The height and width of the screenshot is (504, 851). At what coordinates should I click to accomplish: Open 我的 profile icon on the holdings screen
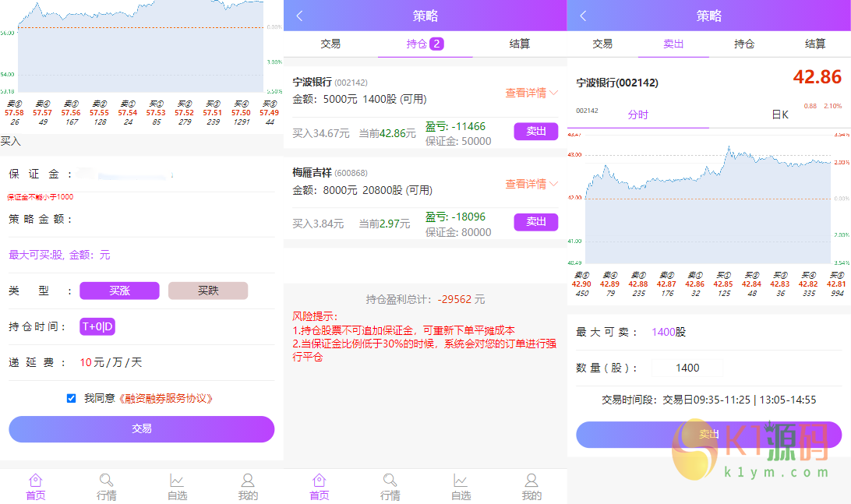(531, 481)
